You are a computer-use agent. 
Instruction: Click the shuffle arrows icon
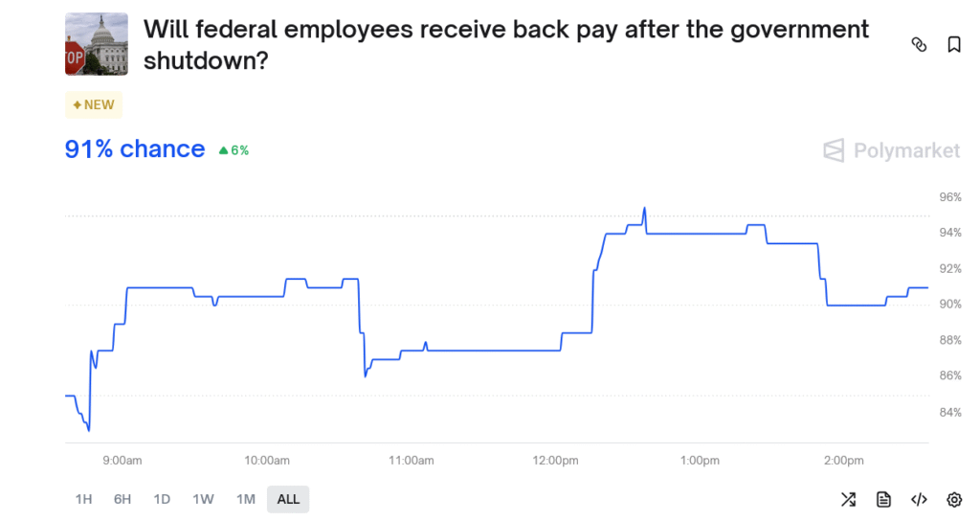848,499
